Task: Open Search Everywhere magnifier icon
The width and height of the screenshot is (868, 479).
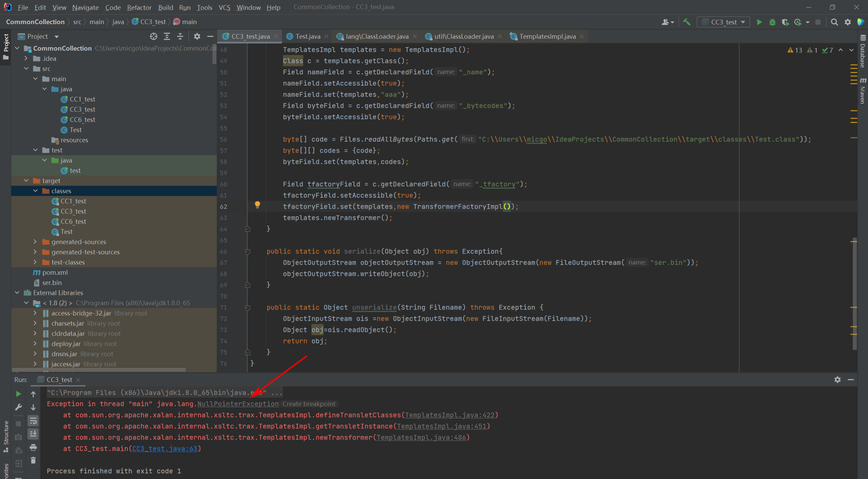Action: [x=834, y=22]
